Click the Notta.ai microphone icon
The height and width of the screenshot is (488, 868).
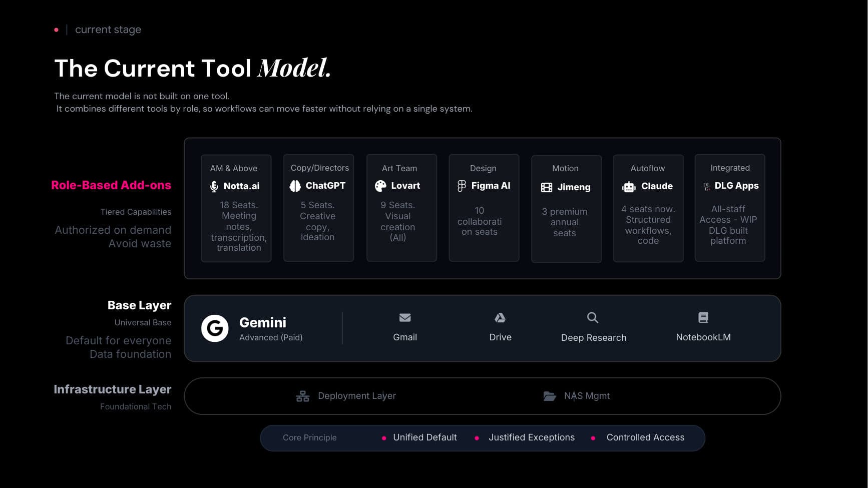pyautogui.click(x=214, y=186)
